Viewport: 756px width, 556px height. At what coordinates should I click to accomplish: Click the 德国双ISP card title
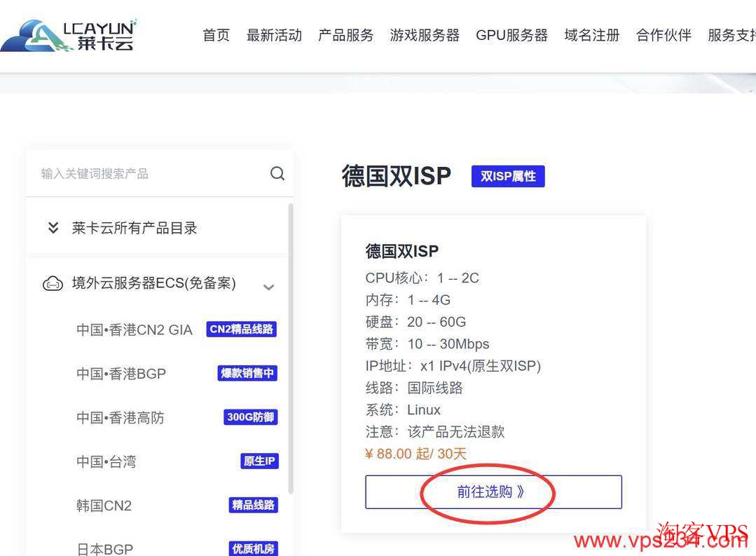[x=402, y=251]
